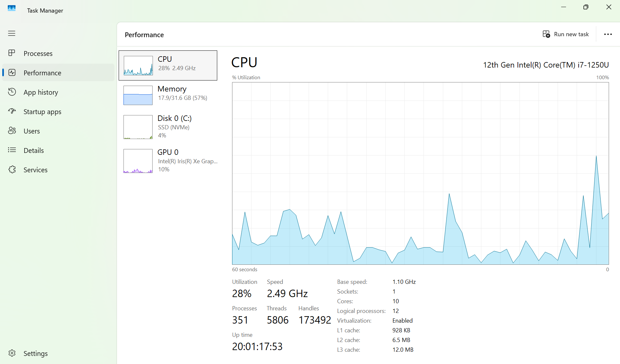Click the CPU mini graph thumbnail
This screenshot has height=364, width=620.
138,65
